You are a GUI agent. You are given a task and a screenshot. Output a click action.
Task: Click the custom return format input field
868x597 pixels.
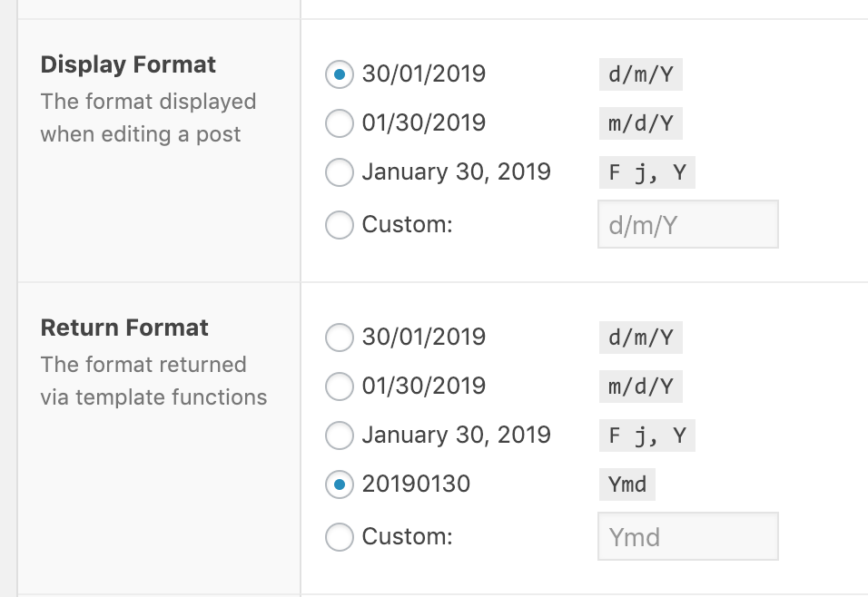[687, 536]
